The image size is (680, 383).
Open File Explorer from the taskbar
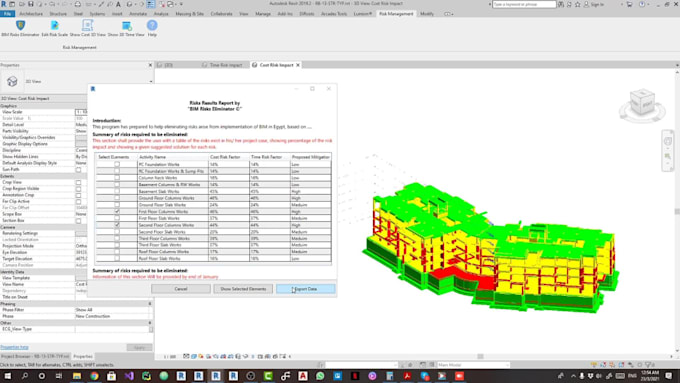coord(77,376)
